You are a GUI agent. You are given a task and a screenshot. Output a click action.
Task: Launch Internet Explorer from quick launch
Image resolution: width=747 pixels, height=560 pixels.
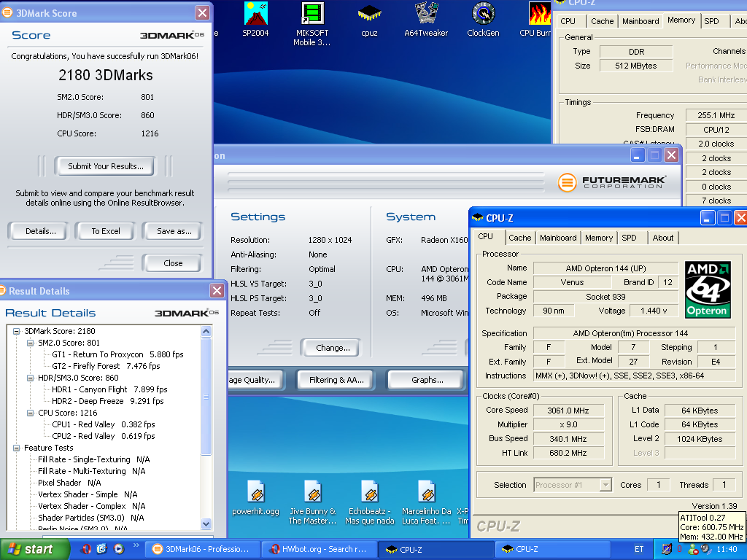(102, 549)
